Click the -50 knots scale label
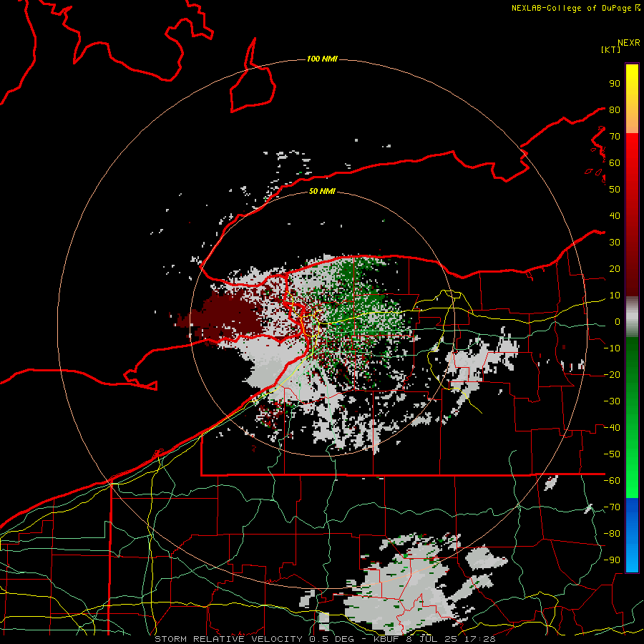This screenshot has width=644, height=644. (612, 454)
